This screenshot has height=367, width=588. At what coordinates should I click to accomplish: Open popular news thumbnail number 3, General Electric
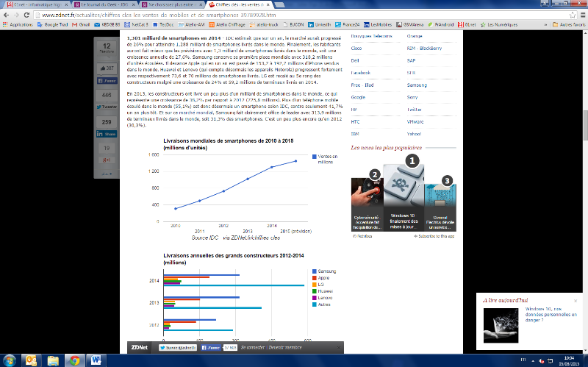440,207
